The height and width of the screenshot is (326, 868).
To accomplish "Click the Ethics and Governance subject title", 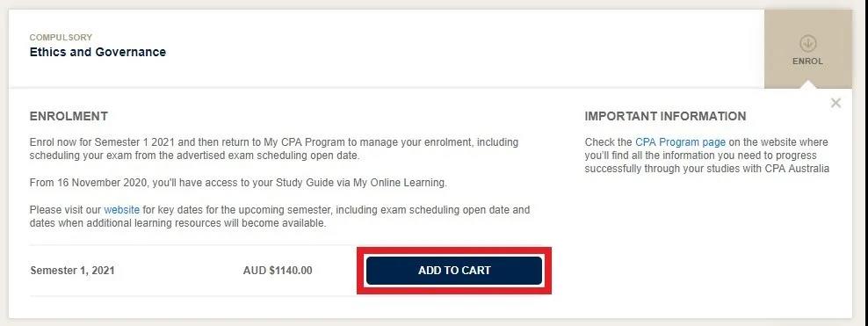I will 98,52.
